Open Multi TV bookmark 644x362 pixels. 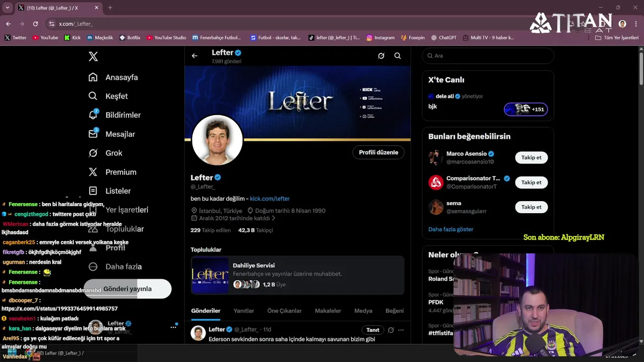click(x=488, y=38)
